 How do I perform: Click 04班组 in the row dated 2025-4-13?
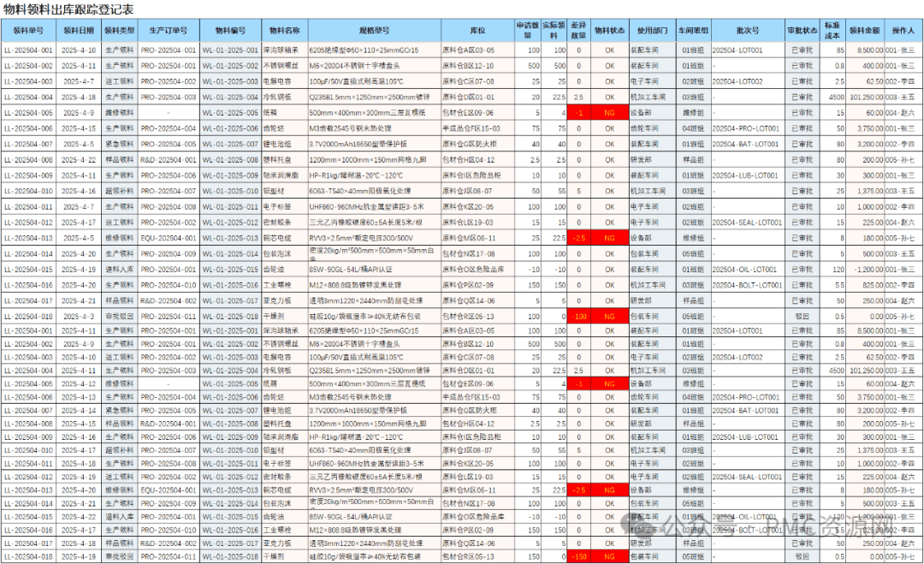[693, 397]
